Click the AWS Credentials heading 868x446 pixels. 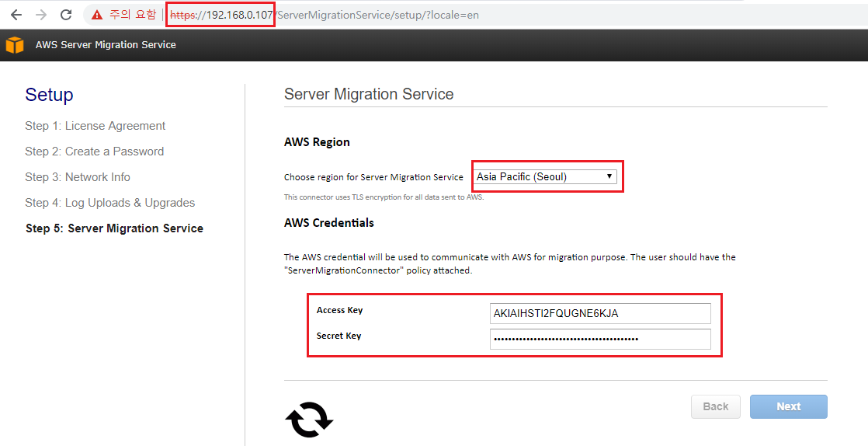point(329,223)
